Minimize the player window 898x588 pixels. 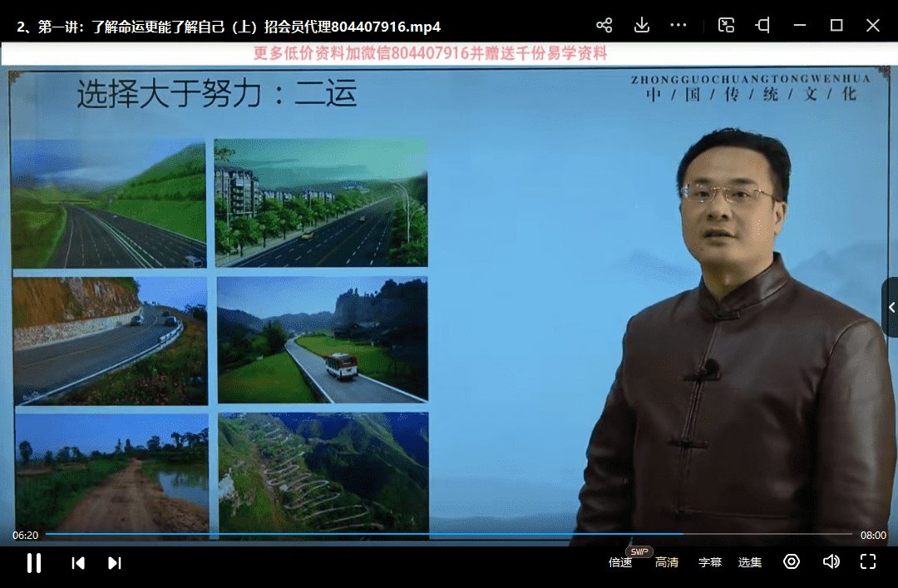tap(800, 26)
